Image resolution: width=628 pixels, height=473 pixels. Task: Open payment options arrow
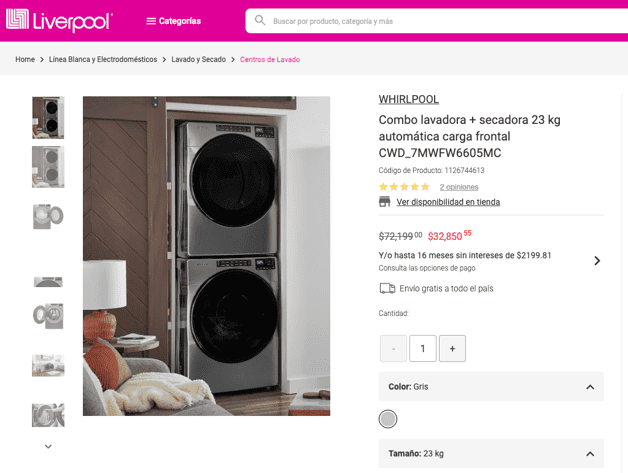(x=597, y=261)
